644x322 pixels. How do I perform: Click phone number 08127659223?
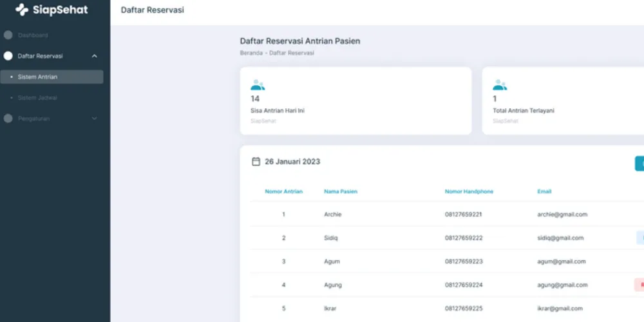464,261
